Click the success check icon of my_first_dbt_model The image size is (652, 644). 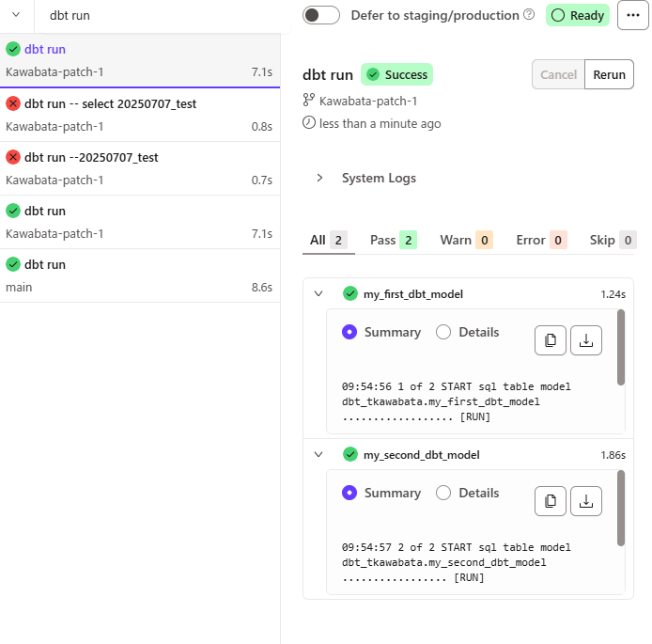coord(350,293)
